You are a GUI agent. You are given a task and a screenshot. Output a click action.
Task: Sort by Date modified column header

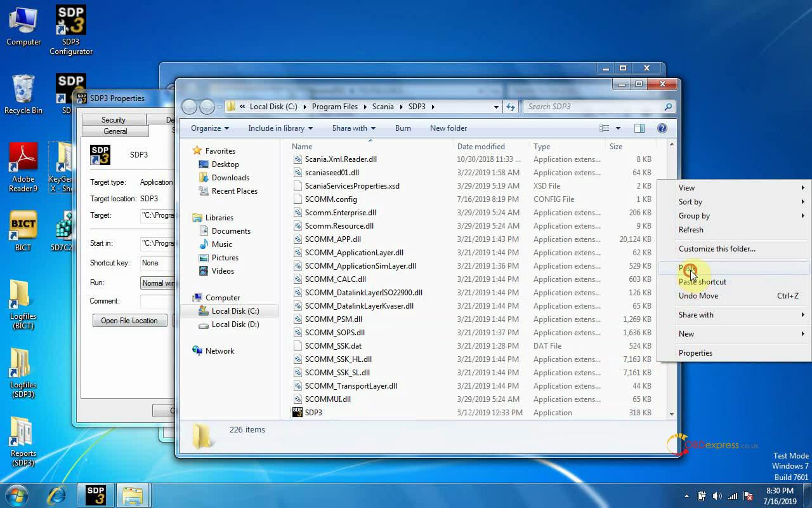[491, 147]
